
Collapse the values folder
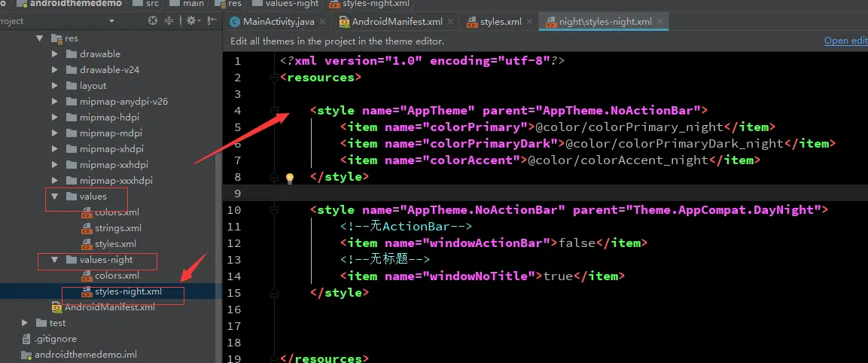[55, 197]
